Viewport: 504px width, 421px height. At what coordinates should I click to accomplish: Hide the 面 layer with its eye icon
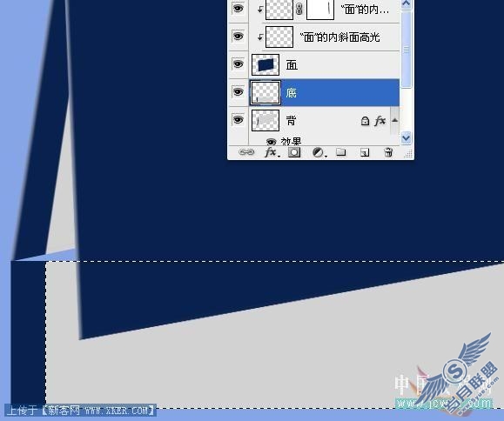238,63
